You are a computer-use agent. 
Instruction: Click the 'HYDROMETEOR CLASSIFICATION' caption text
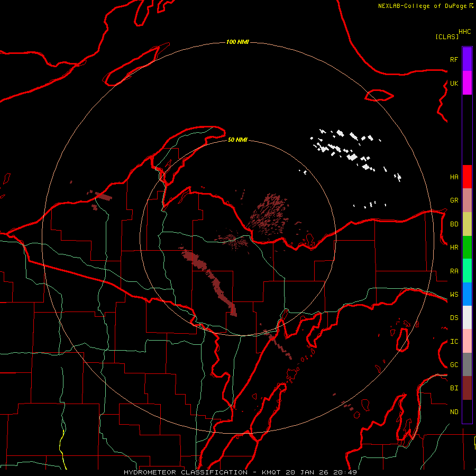(x=186, y=472)
